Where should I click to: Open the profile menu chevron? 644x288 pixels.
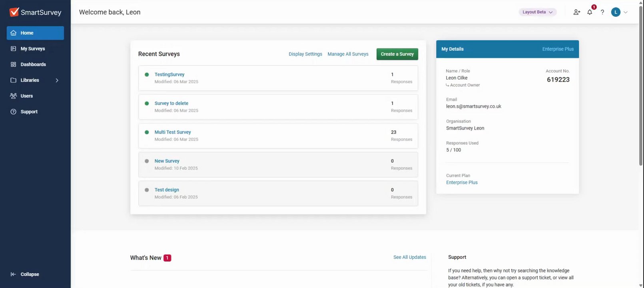[626, 12]
